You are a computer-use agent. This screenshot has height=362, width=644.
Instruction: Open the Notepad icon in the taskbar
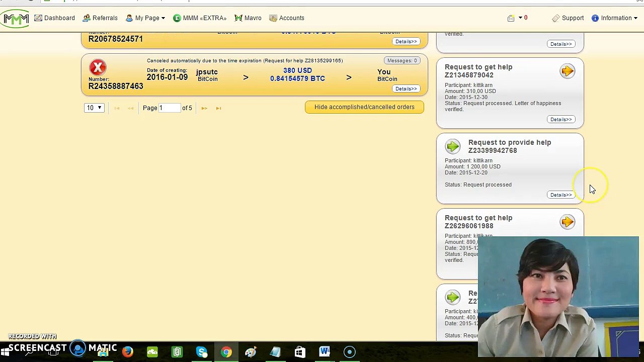[x=275, y=352]
